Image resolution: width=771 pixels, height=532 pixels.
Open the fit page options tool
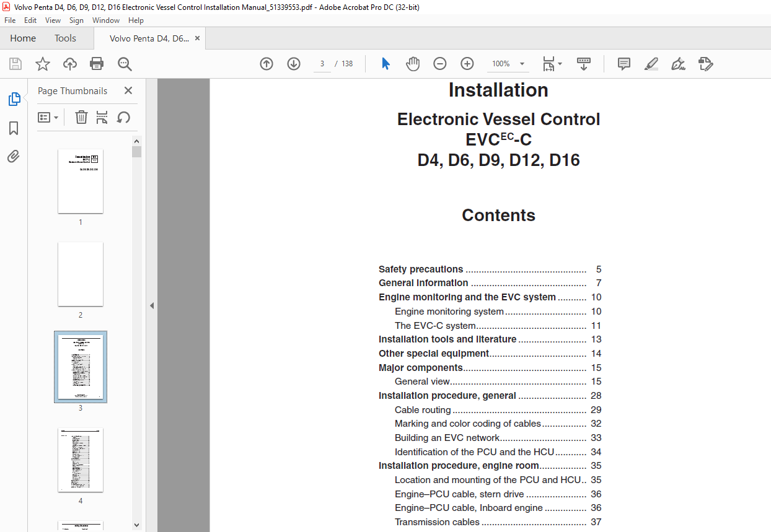click(552, 64)
